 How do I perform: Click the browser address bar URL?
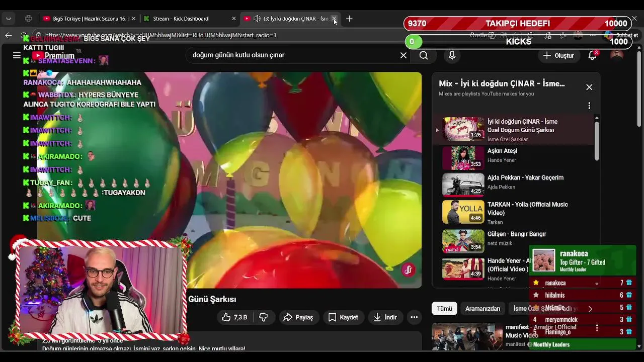pyautogui.click(x=160, y=35)
